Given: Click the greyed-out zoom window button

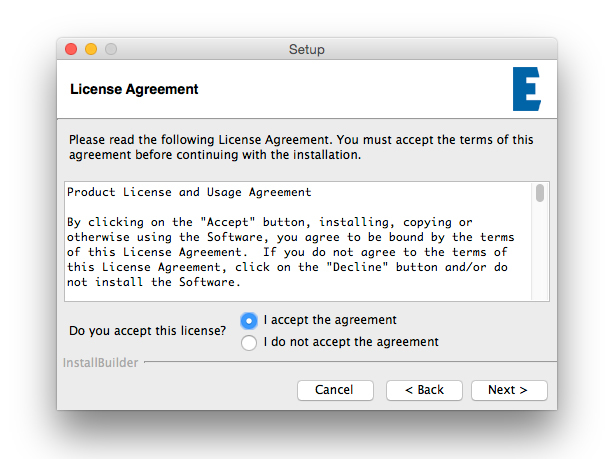Looking at the screenshot, I should tap(111, 49).
